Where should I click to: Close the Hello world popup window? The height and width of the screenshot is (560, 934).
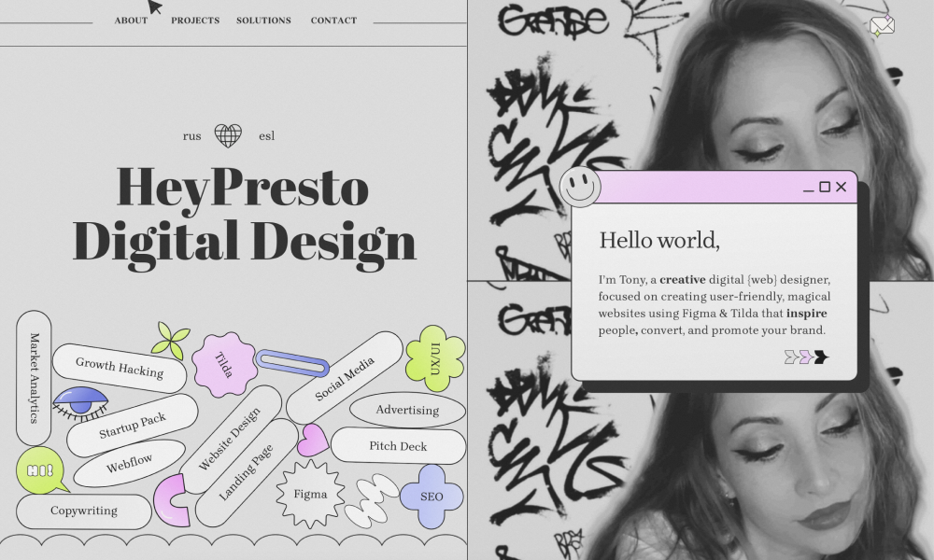click(842, 187)
